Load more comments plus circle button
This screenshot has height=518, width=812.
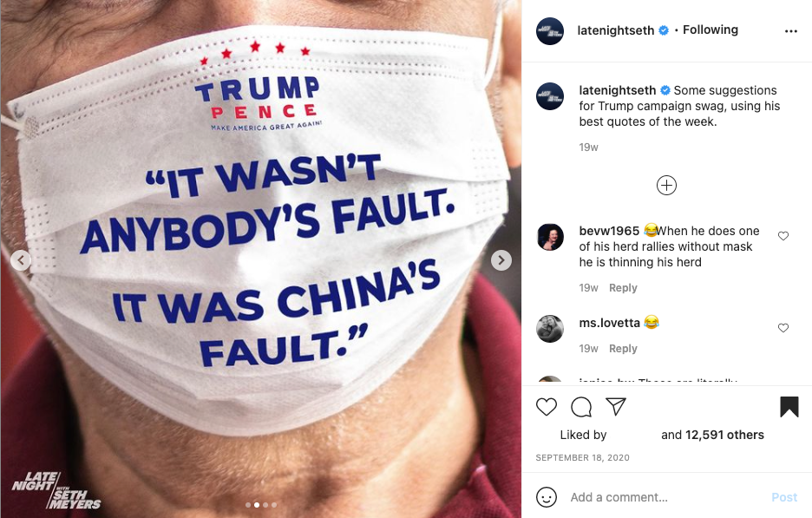(x=666, y=186)
